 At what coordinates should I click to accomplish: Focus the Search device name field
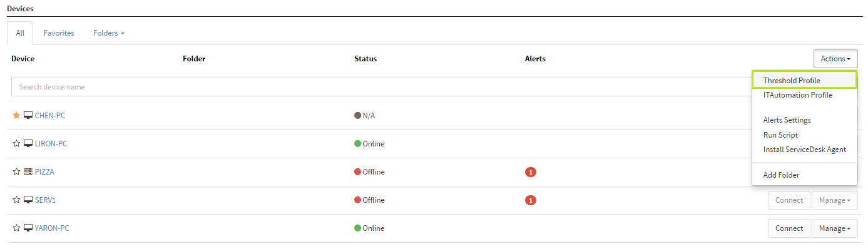382,87
